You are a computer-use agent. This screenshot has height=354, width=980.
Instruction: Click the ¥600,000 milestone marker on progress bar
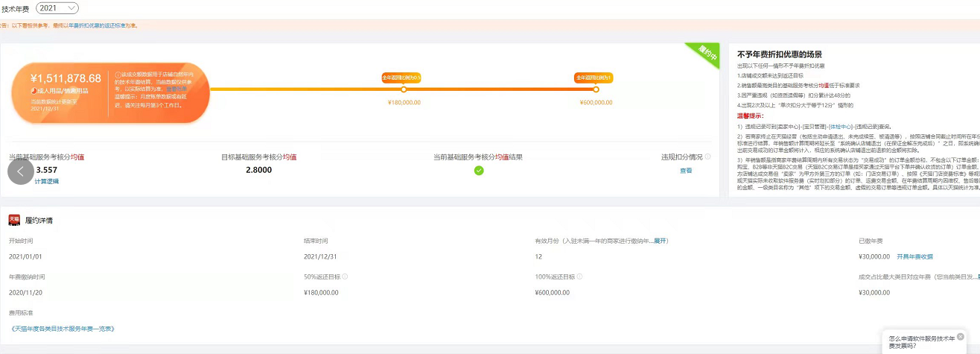pyautogui.click(x=595, y=89)
